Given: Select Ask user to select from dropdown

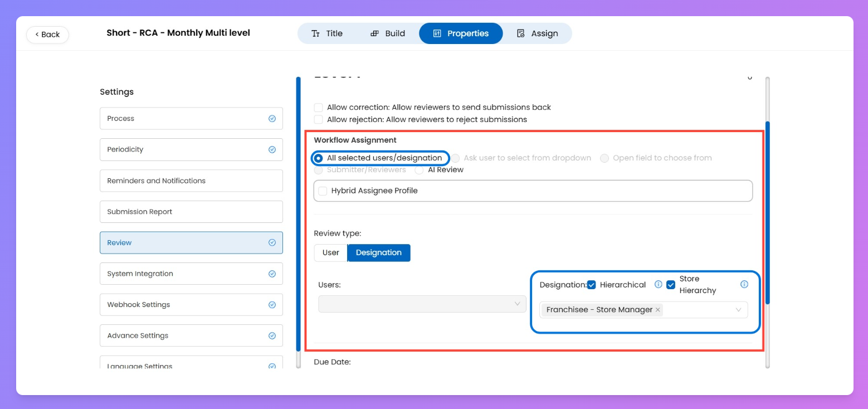Looking at the screenshot, I should [456, 158].
